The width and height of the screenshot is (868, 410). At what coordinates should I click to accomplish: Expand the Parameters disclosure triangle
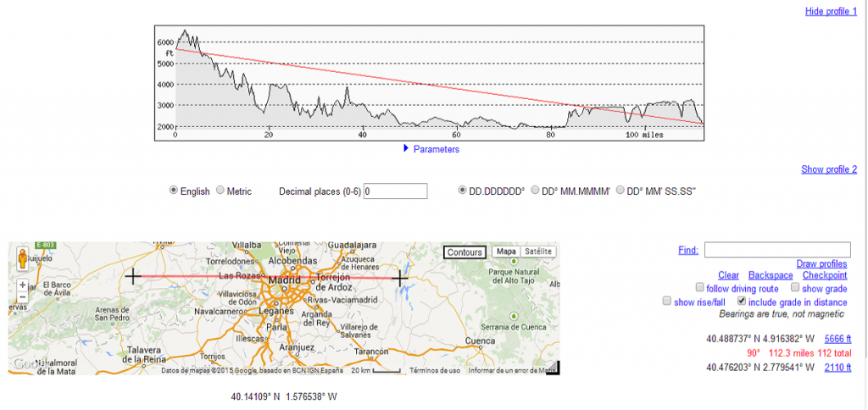[x=406, y=148]
